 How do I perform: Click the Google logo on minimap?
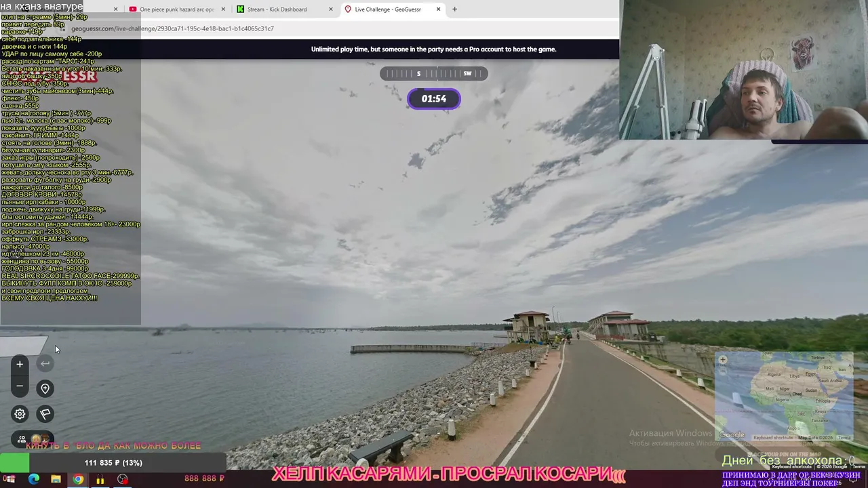[x=732, y=435]
